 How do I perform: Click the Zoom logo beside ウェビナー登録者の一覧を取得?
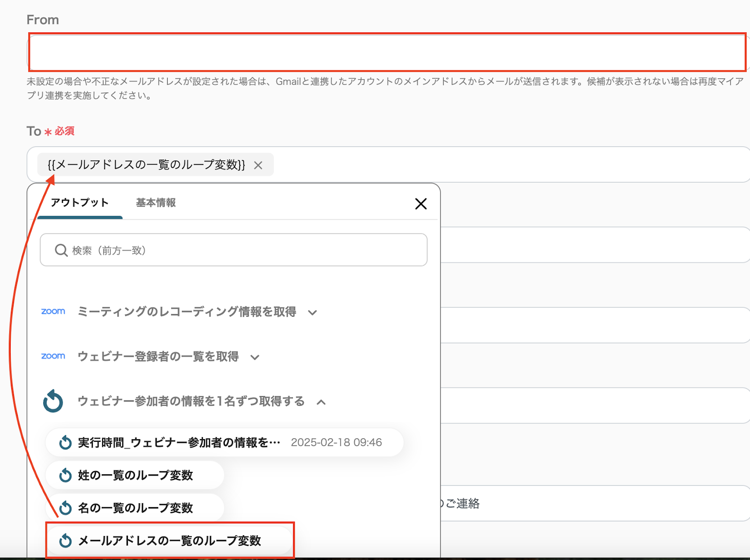53,356
